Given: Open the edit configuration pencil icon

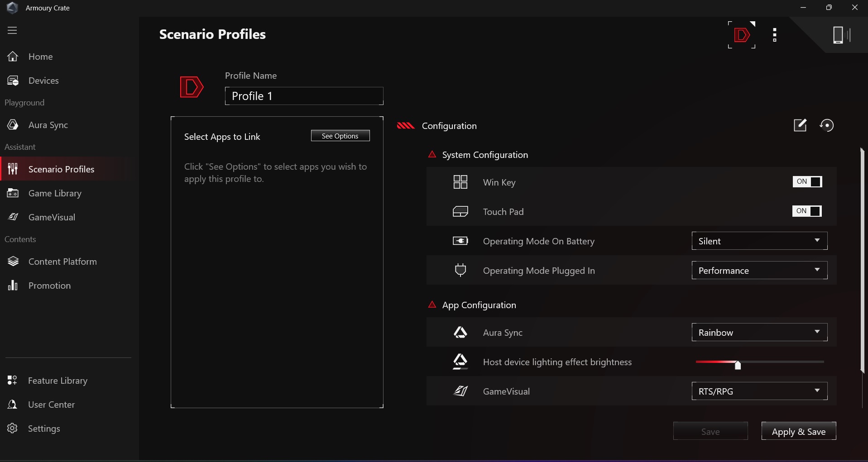Looking at the screenshot, I should click(x=800, y=125).
